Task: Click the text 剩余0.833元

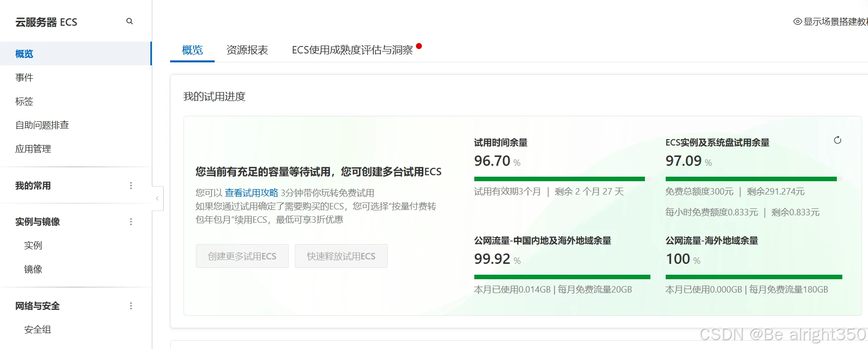Action: (x=795, y=212)
